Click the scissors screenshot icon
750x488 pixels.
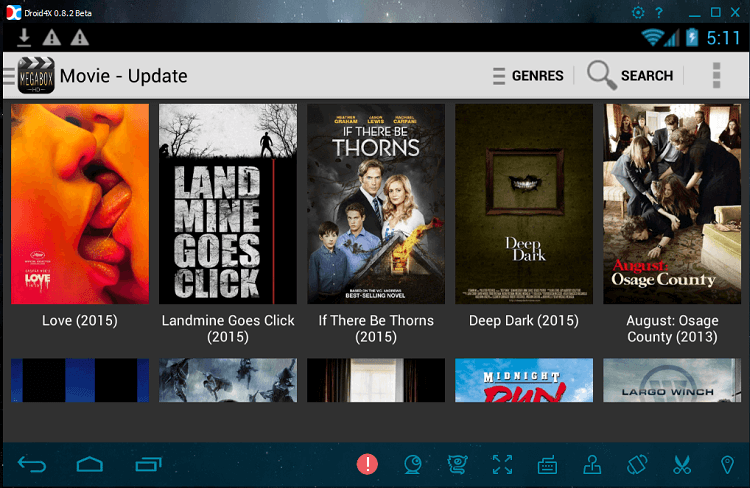(682, 465)
